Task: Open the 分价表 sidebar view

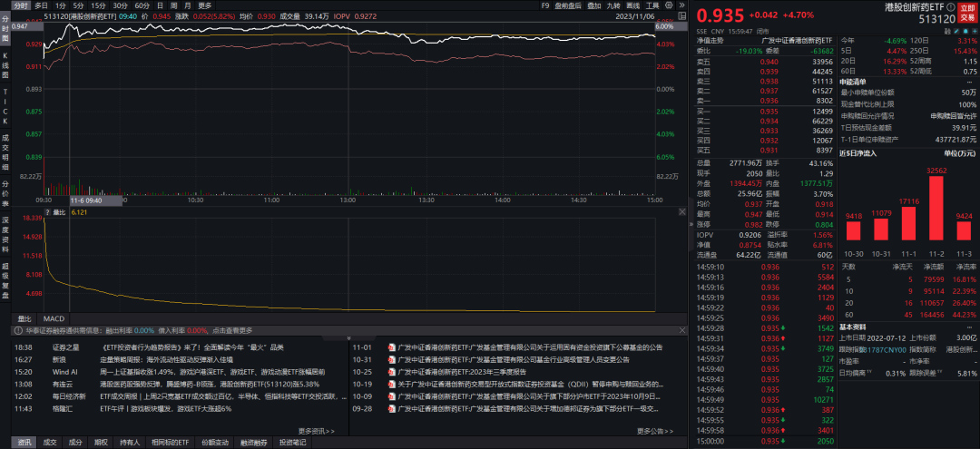Action: [5, 193]
